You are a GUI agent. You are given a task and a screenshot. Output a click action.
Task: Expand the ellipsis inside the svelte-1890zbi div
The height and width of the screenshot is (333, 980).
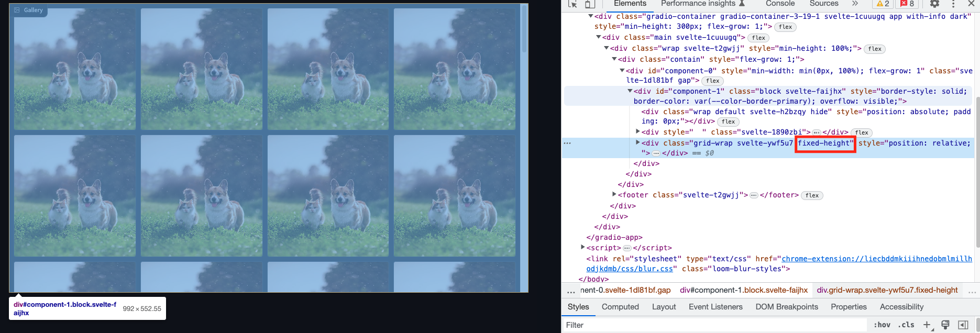(816, 132)
